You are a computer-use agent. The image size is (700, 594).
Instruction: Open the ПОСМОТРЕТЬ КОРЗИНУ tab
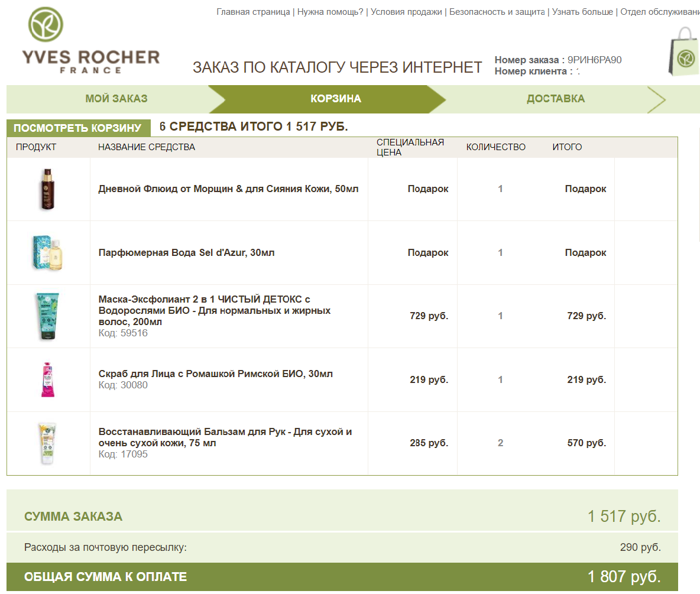(77, 128)
